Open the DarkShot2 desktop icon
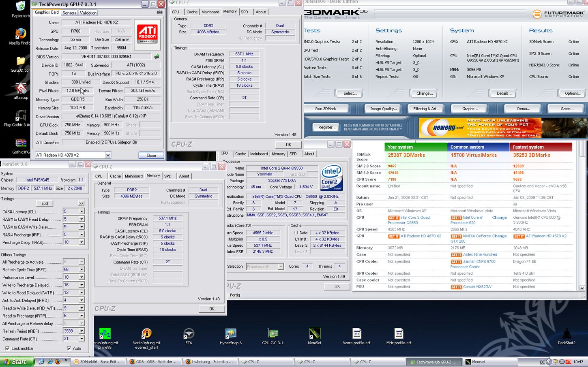The image size is (588, 367). 567,333
